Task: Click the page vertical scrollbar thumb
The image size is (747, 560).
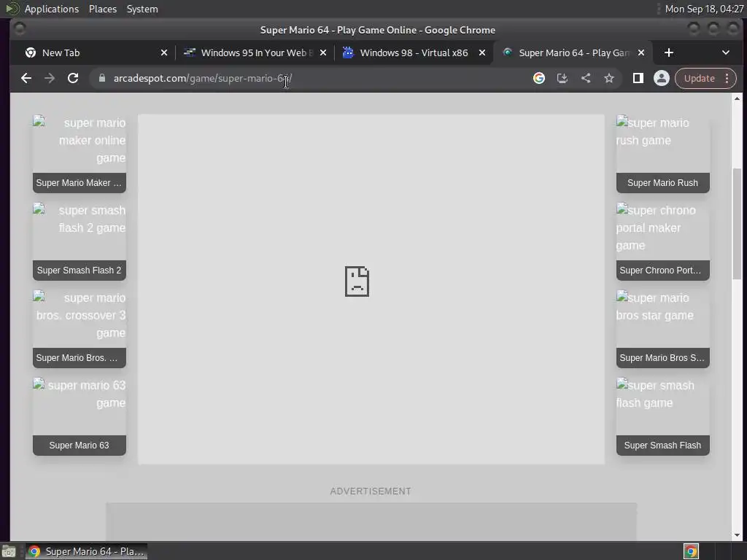Action: click(737, 224)
